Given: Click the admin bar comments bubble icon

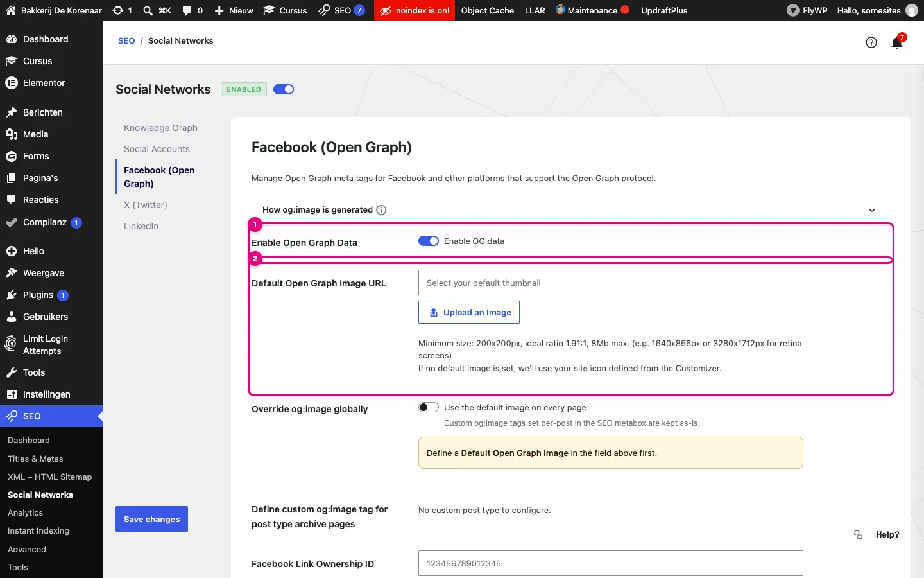Looking at the screenshot, I should [187, 10].
